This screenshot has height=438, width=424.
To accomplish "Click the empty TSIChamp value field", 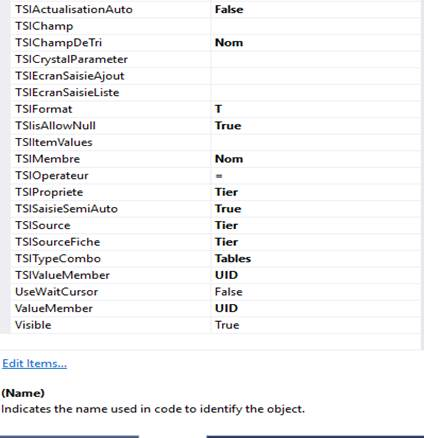I will click(316, 26).
